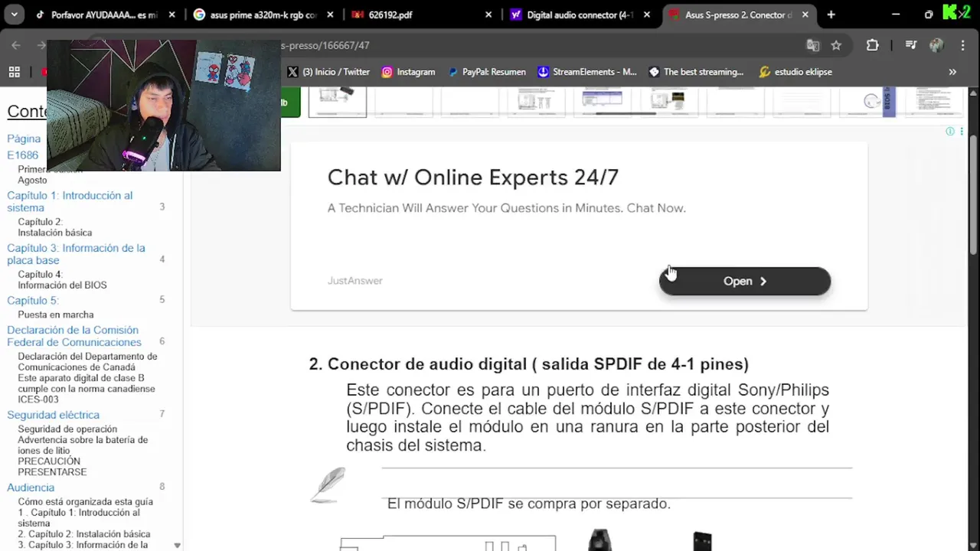
Task: Click the thumbnail strip horizontal scrollbar
Action: (626, 114)
